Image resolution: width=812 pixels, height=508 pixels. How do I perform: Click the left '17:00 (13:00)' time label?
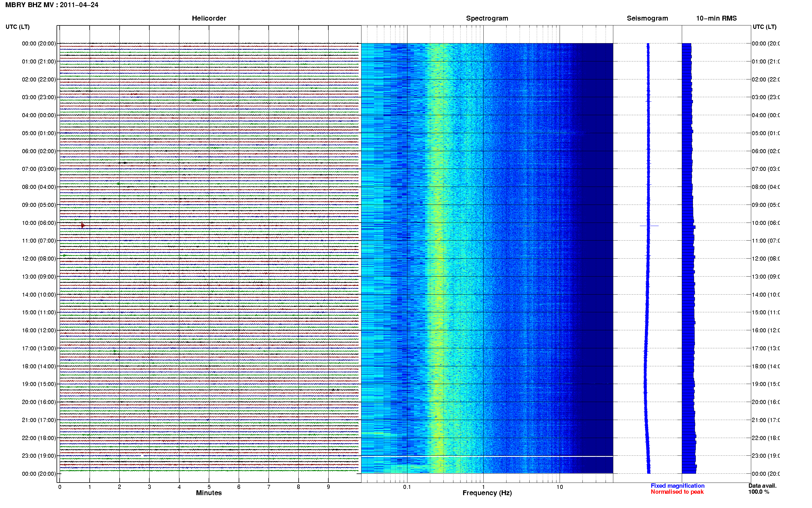coord(39,348)
